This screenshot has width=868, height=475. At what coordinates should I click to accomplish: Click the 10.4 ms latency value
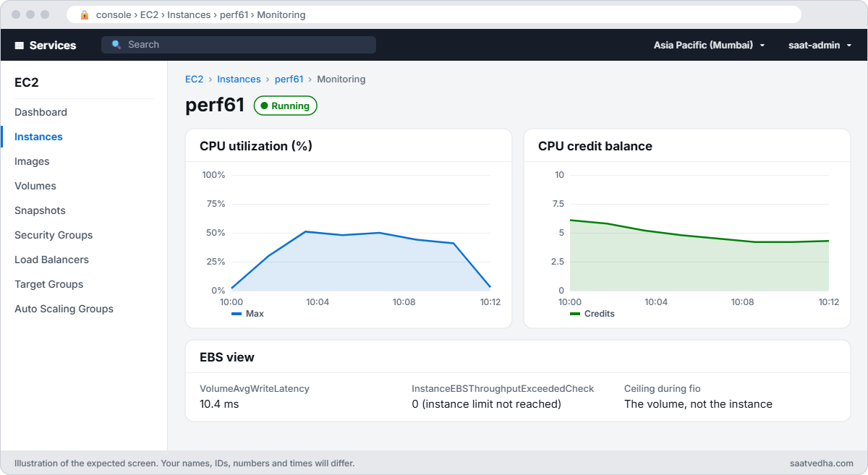point(219,404)
